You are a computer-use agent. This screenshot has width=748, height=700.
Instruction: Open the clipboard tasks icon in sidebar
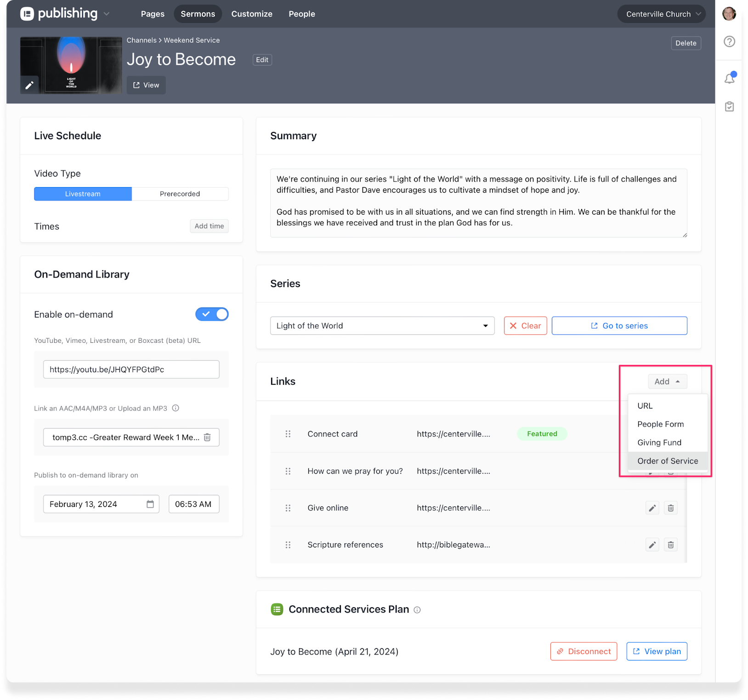click(729, 107)
